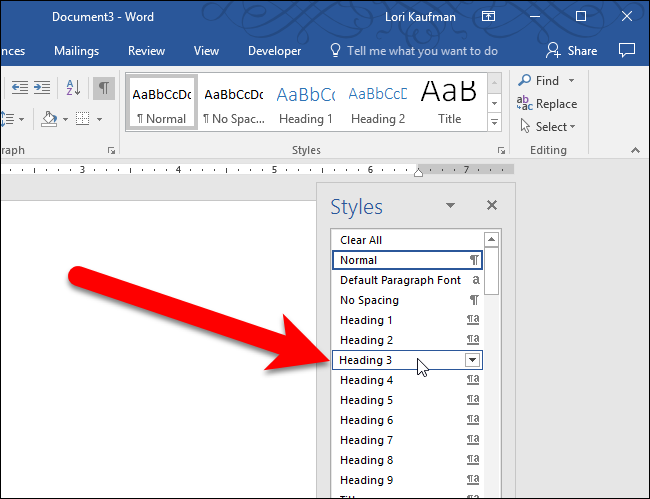Expand the Styles gallery More arrow

tap(494, 121)
